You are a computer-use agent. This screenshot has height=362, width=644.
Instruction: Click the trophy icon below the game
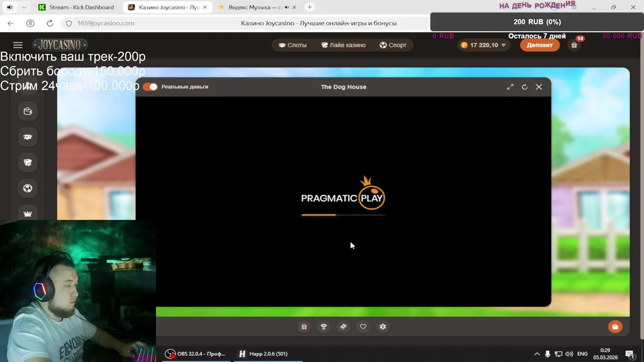click(324, 327)
